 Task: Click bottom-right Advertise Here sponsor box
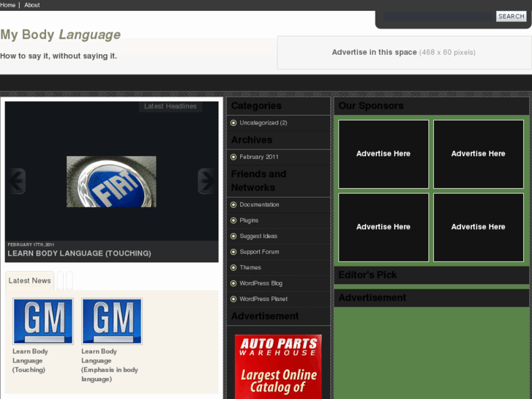(479, 227)
